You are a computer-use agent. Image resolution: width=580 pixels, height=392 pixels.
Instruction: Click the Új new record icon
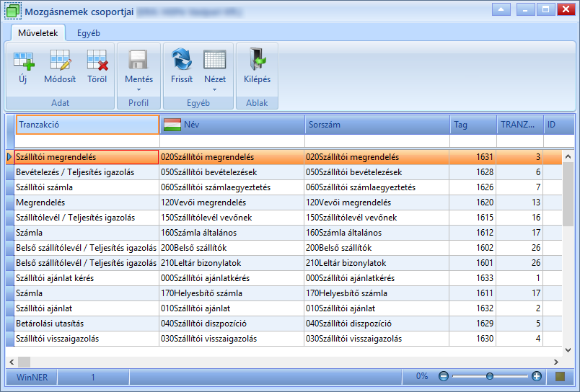(23, 61)
